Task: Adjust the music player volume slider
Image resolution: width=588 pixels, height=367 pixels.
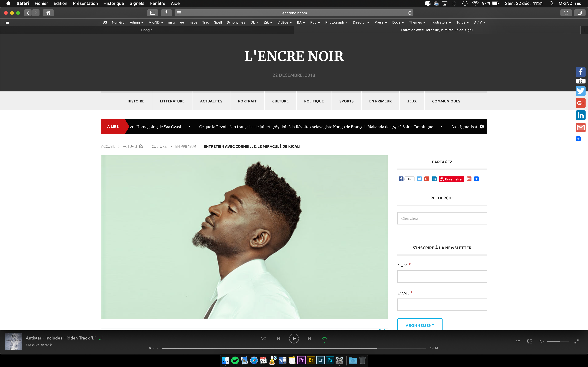Action: tap(558, 341)
